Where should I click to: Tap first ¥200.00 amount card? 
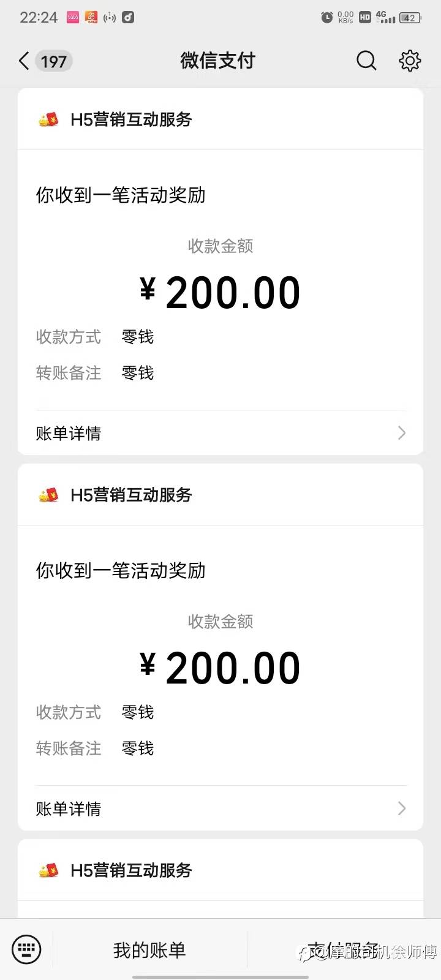[221, 292]
